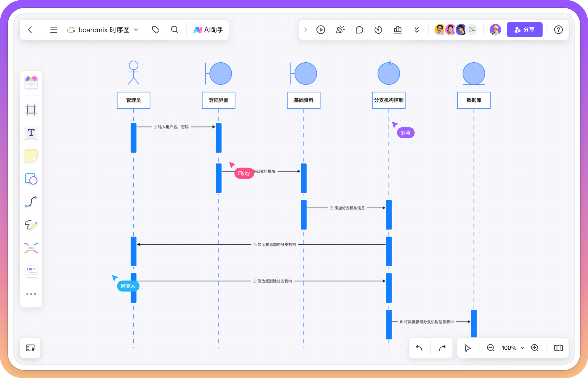Choose the yellow sticky note tool

coord(31,156)
